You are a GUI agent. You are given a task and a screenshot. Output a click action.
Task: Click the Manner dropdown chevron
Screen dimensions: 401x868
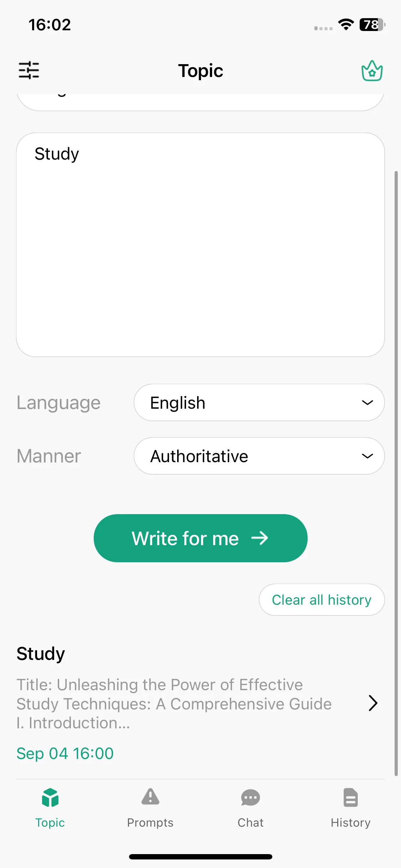pos(367,456)
